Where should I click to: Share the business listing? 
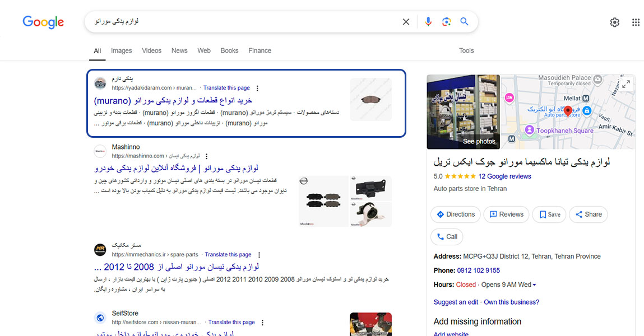[588, 214]
